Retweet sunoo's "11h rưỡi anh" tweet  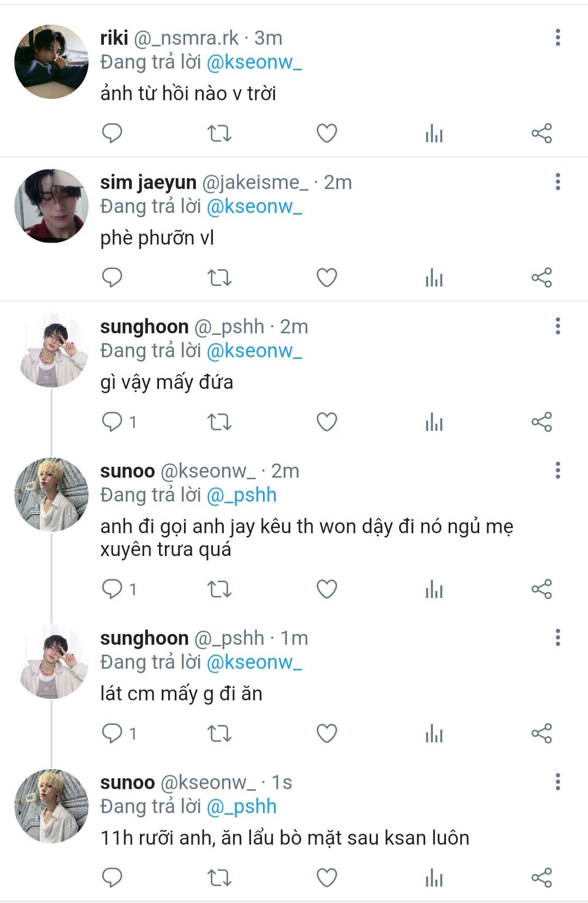click(x=219, y=878)
